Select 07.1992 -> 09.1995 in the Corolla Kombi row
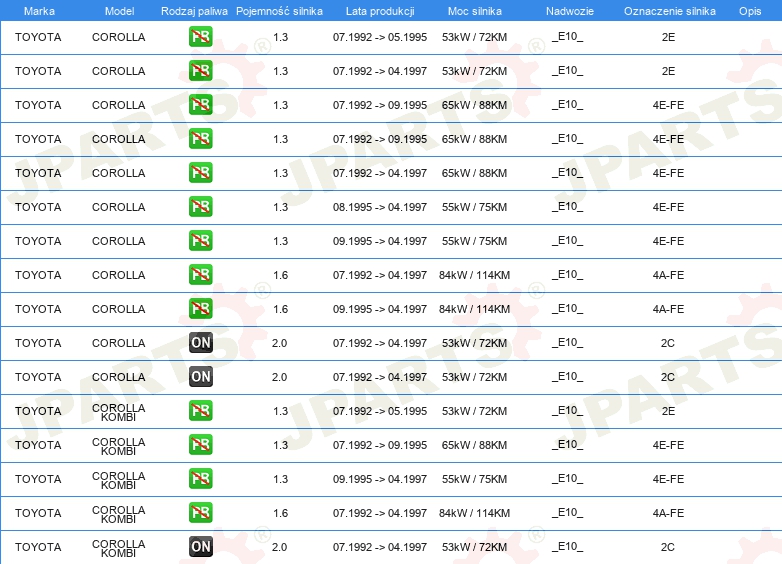Viewport: 782px width, 564px height. [x=380, y=445]
